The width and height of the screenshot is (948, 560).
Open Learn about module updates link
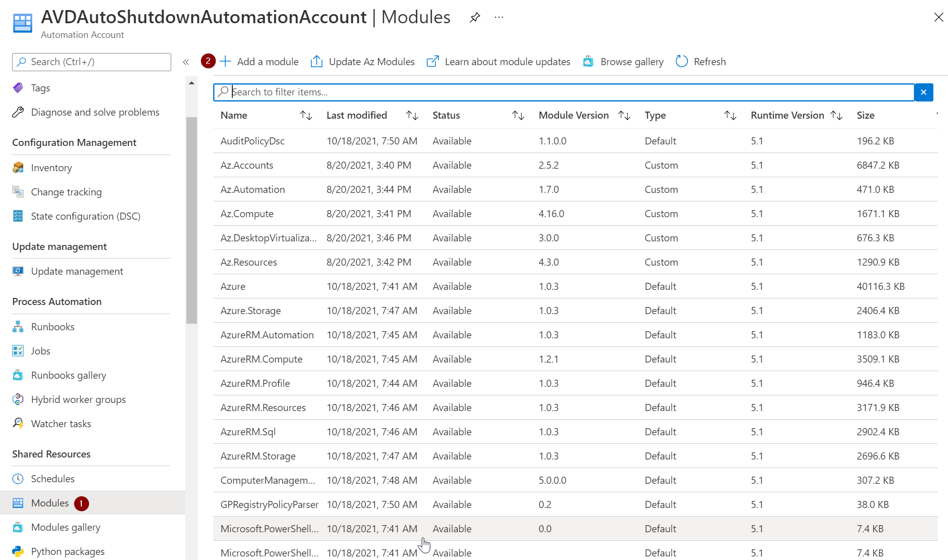(x=508, y=62)
